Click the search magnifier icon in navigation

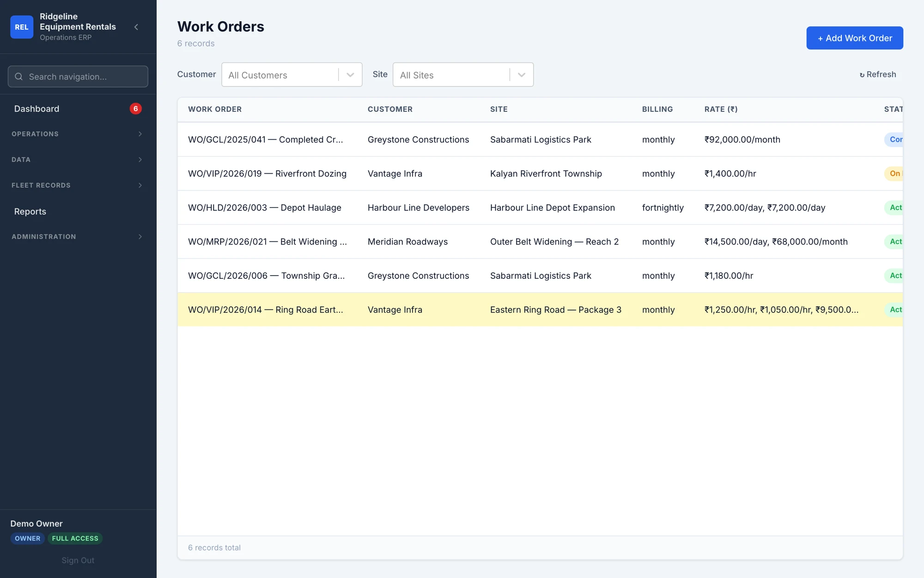coord(18,76)
